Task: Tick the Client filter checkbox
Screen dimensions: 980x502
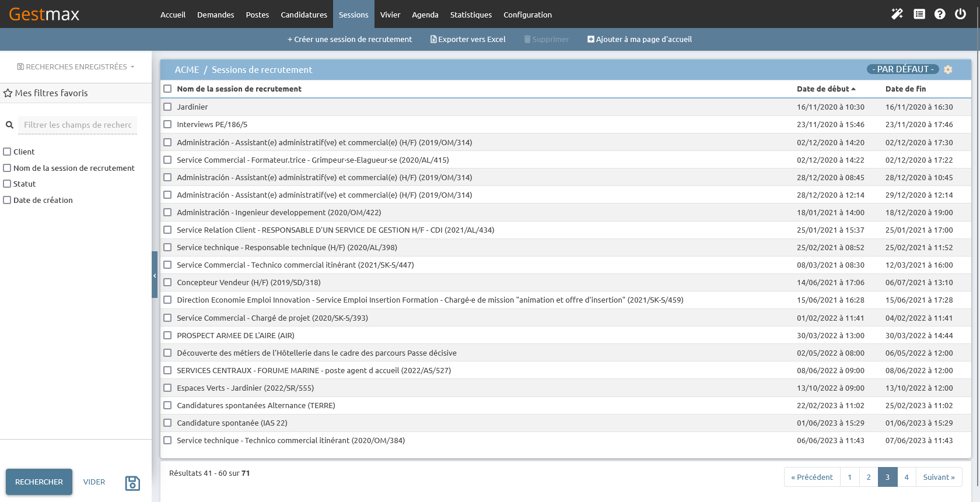Action: coord(8,152)
